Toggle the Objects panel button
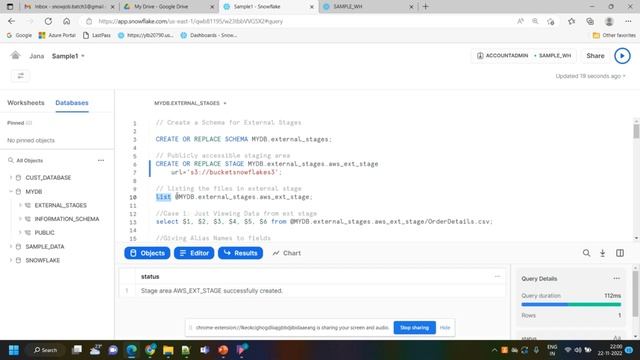 coord(147,253)
